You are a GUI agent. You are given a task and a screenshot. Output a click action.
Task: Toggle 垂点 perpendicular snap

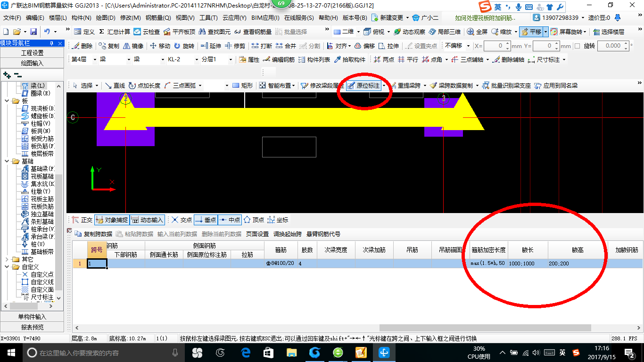coord(206,220)
